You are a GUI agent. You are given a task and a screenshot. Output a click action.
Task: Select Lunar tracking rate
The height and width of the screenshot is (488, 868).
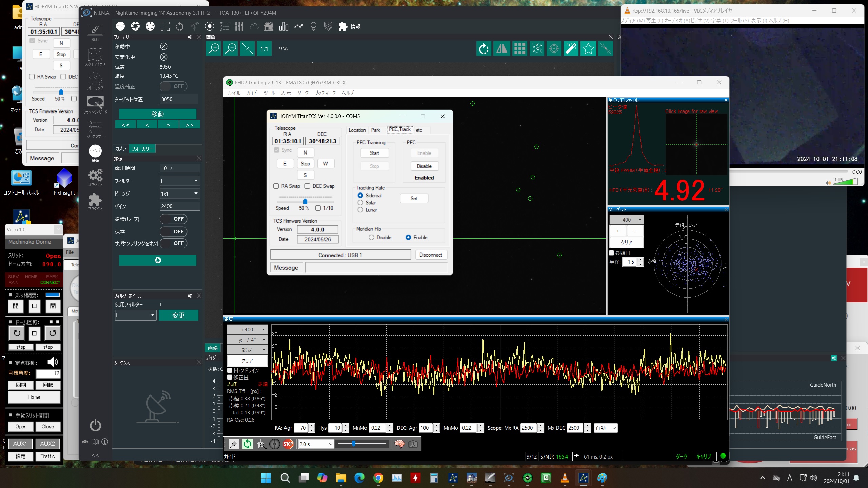(x=360, y=210)
